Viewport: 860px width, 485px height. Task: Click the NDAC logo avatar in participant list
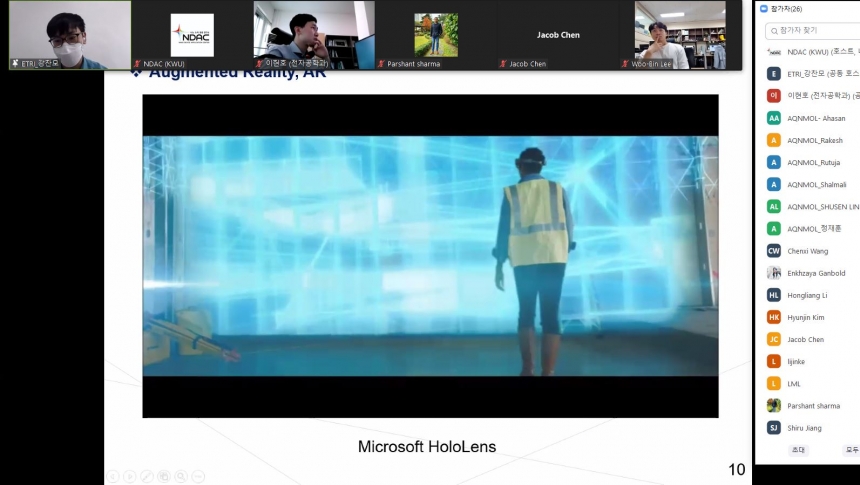click(x=774, y=52)
